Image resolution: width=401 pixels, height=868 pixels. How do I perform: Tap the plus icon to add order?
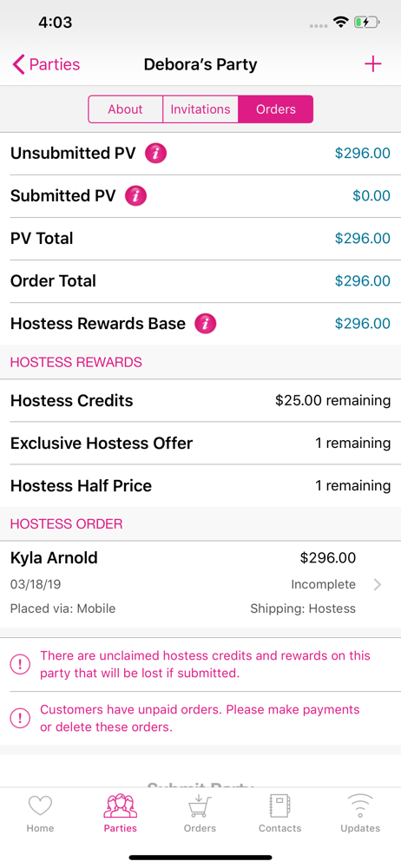tap(372, 64)
